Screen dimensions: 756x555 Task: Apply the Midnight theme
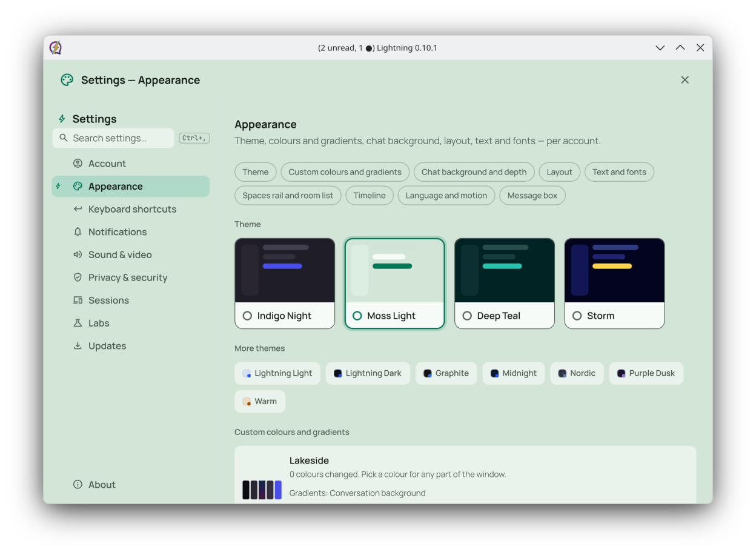tap(514, 373)
